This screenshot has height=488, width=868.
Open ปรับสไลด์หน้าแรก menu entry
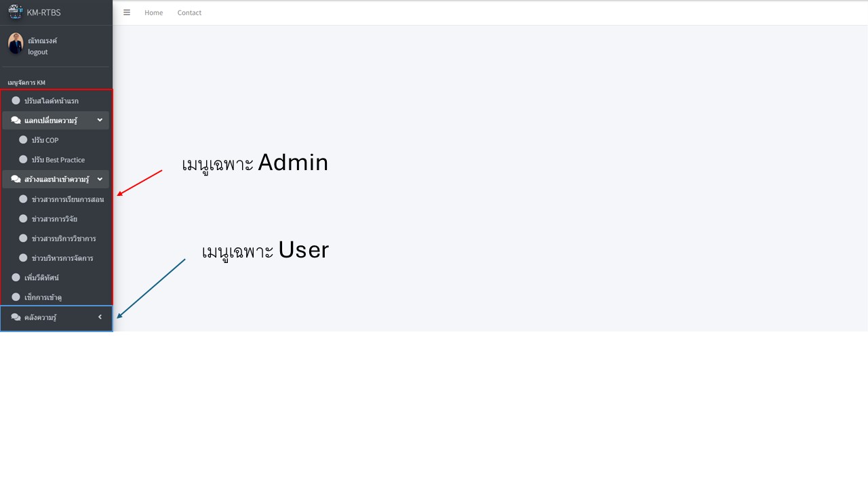pyautogui.click(x=56, y=101)
